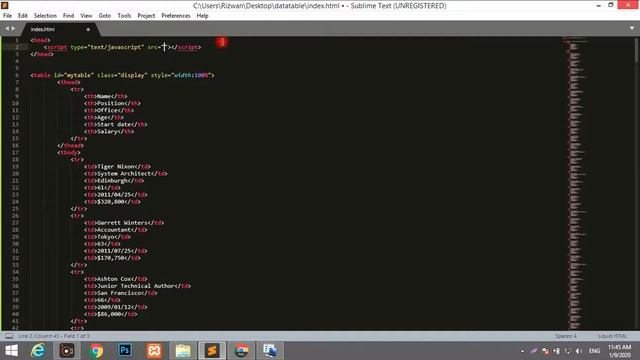Viewport: 640px width, 360px height.
Task: Click the table id 'mytable' attribute text
Action: pyautogui.click(x=78, y=75)
